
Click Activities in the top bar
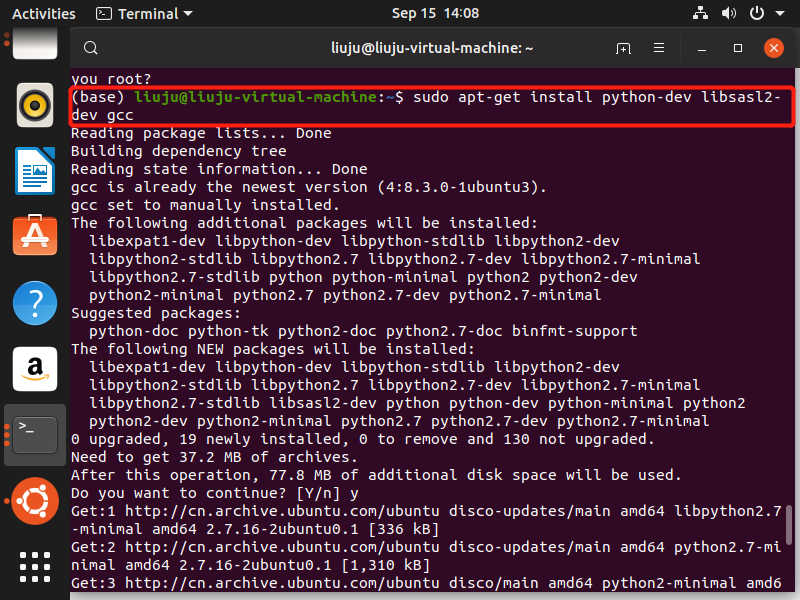(43, 13)
